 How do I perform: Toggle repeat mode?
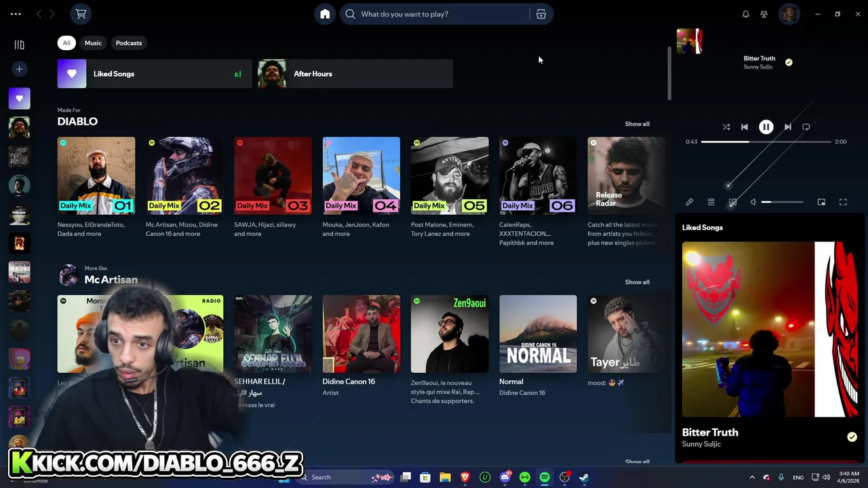[806, 127]
